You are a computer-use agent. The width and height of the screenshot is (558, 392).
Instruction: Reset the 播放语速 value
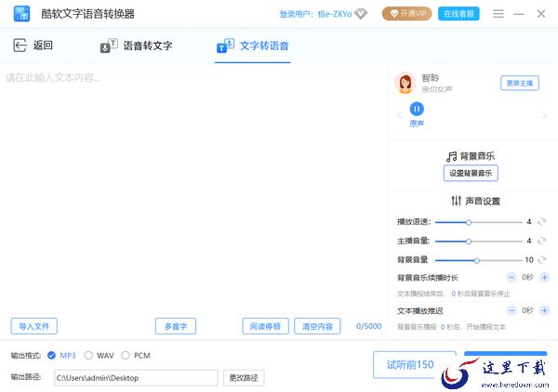click(541, 222)
